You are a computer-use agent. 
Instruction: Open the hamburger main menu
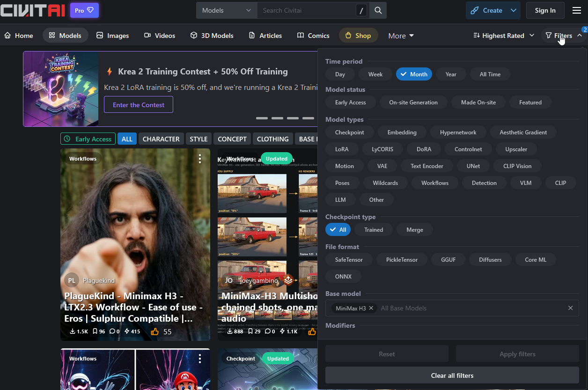coord(576,10)
